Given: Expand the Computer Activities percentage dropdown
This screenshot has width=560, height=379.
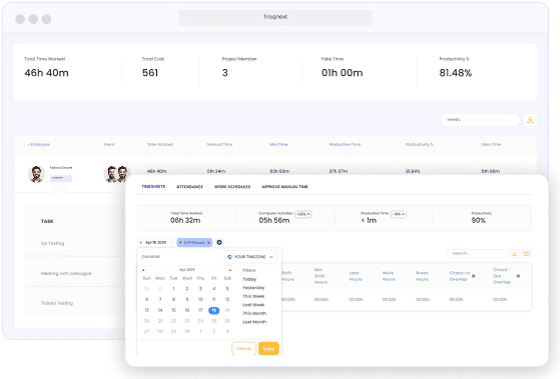Looking at the screenshot, I should coord(303,214).
